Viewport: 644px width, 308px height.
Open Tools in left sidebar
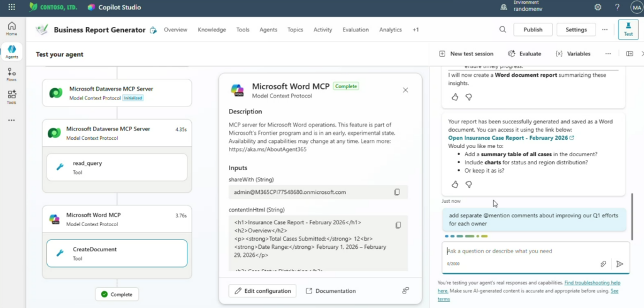[x=11, y=97]
